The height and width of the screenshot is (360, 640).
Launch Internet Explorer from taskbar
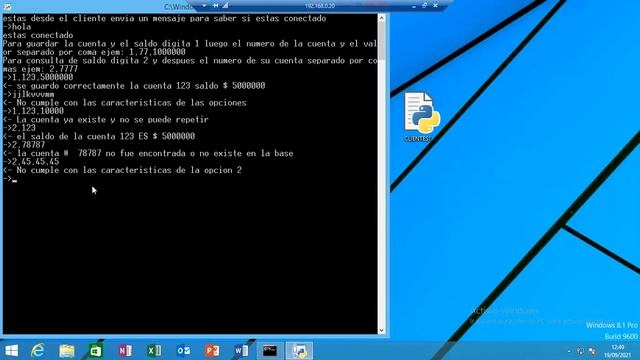click(x=38, y=351)
